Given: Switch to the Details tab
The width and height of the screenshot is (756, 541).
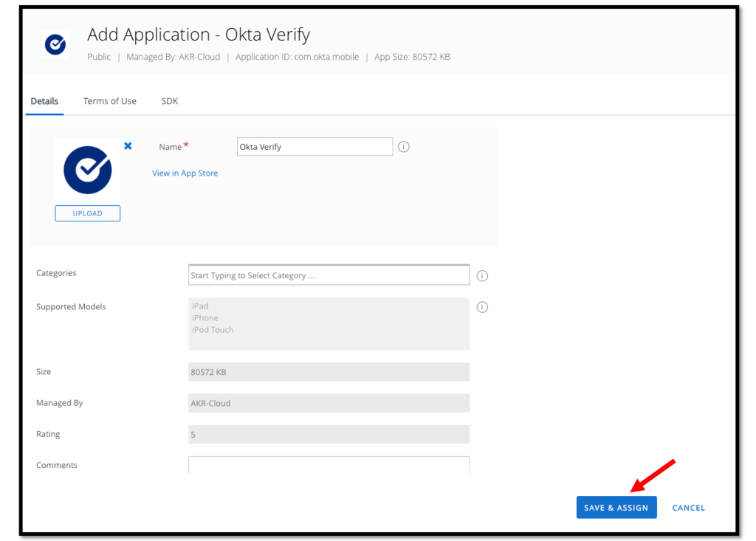Looking at the screenshot, I should (44, 101).
